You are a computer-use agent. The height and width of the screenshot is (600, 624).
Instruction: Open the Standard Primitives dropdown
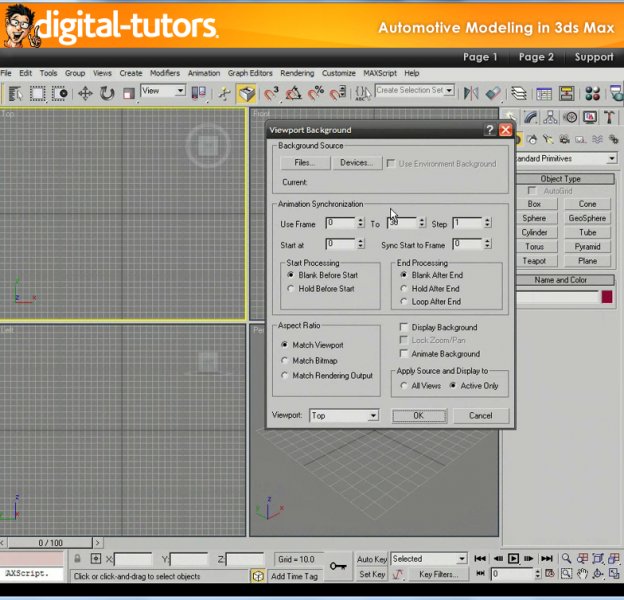[x=567, y=158]
